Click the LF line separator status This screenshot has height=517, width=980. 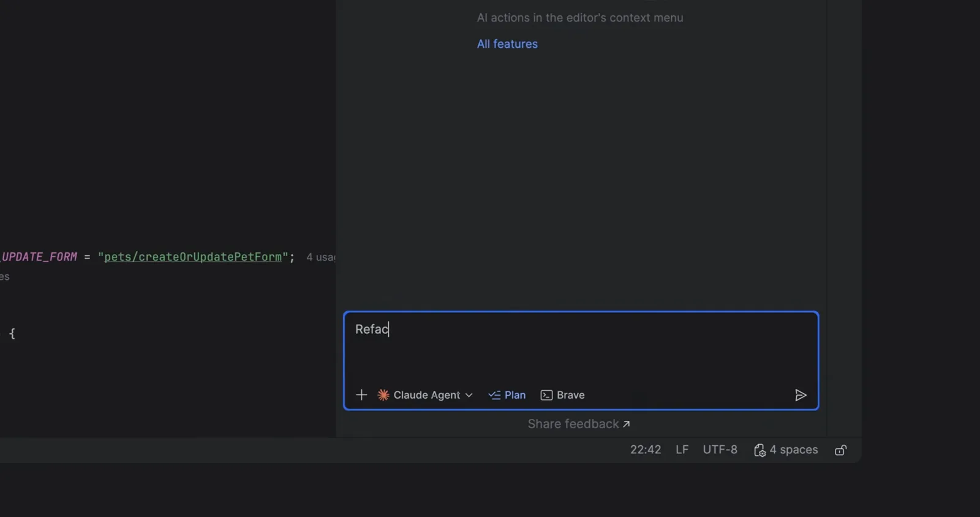[682, 450]
